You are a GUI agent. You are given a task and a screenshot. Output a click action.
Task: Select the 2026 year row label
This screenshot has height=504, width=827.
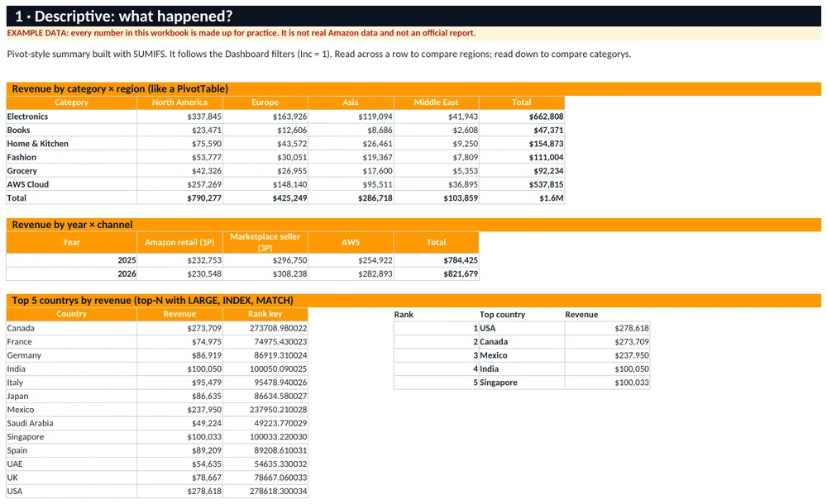(x=71, y=274)
